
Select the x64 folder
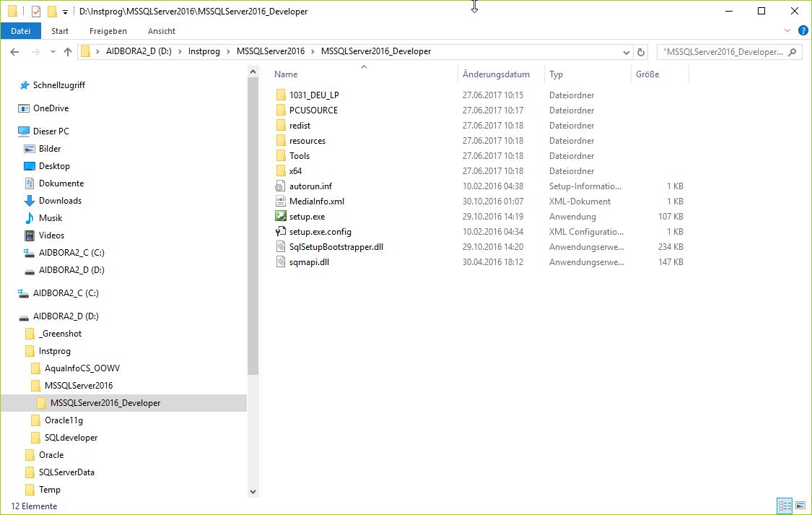295,171
